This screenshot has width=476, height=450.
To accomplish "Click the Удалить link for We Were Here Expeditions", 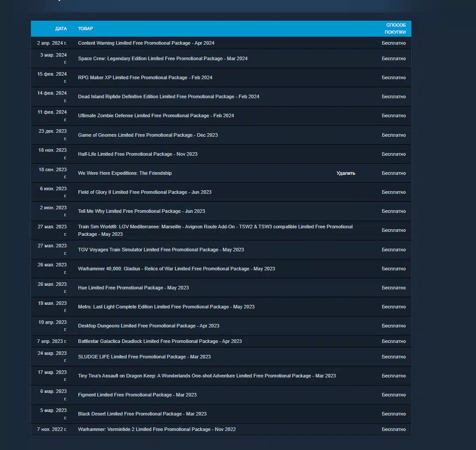I will coord(346,173).
